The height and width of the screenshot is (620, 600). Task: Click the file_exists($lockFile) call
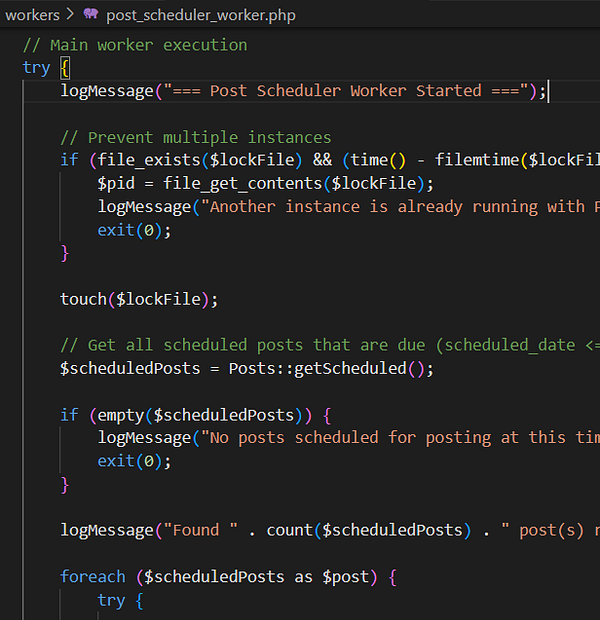[200, 161]
